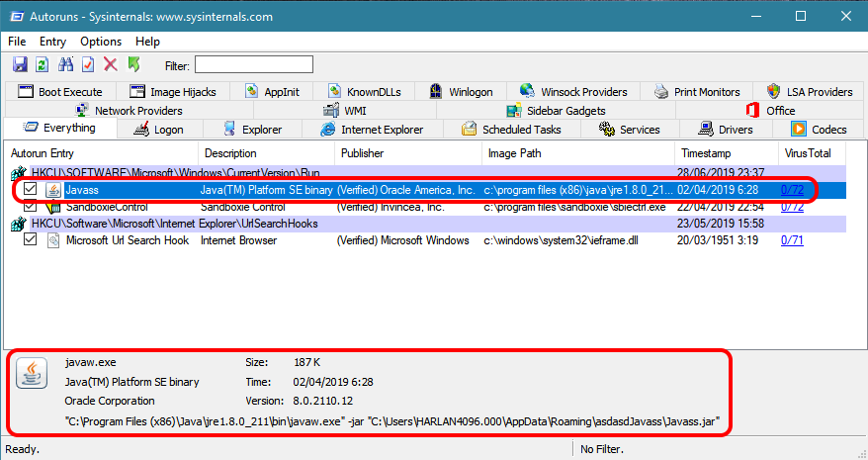Switch to the Sidebar Gadgets tab
The width and height of the screenshot is (868, 460).
556,110
